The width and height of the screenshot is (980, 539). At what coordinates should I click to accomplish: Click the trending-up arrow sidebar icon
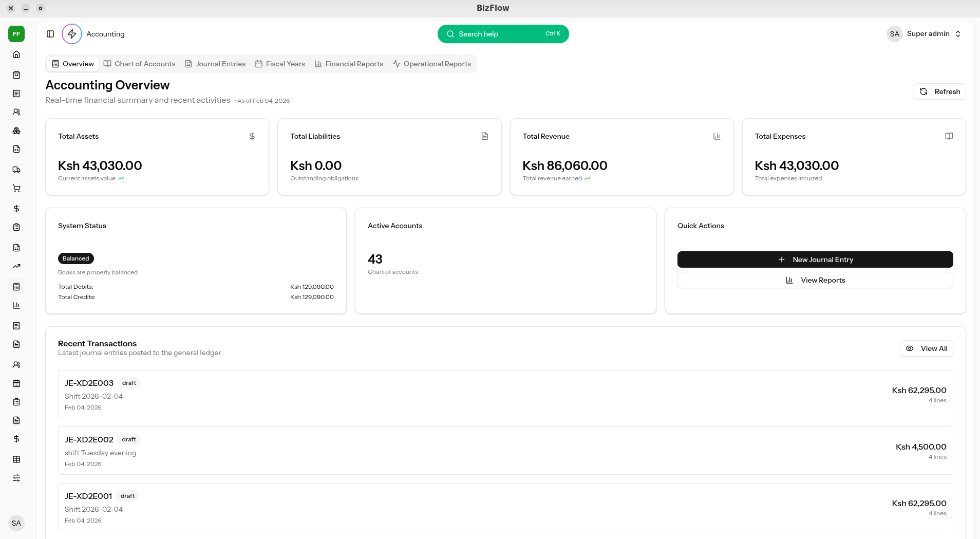click(16, 266)
